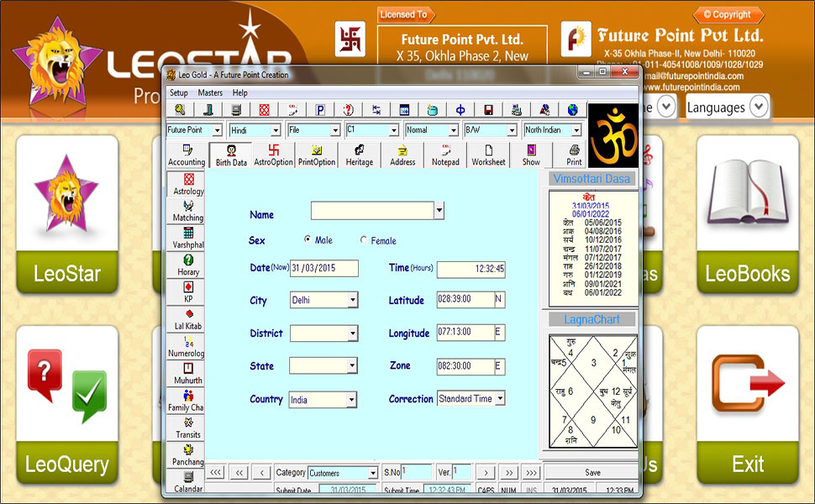Switch to the Birth Data tab

point(231,155)
